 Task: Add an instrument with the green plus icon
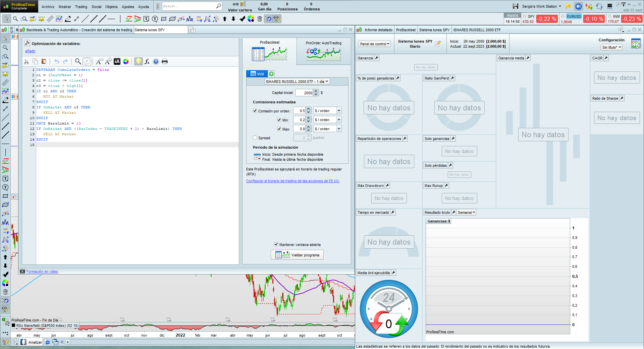pos(271,74)
